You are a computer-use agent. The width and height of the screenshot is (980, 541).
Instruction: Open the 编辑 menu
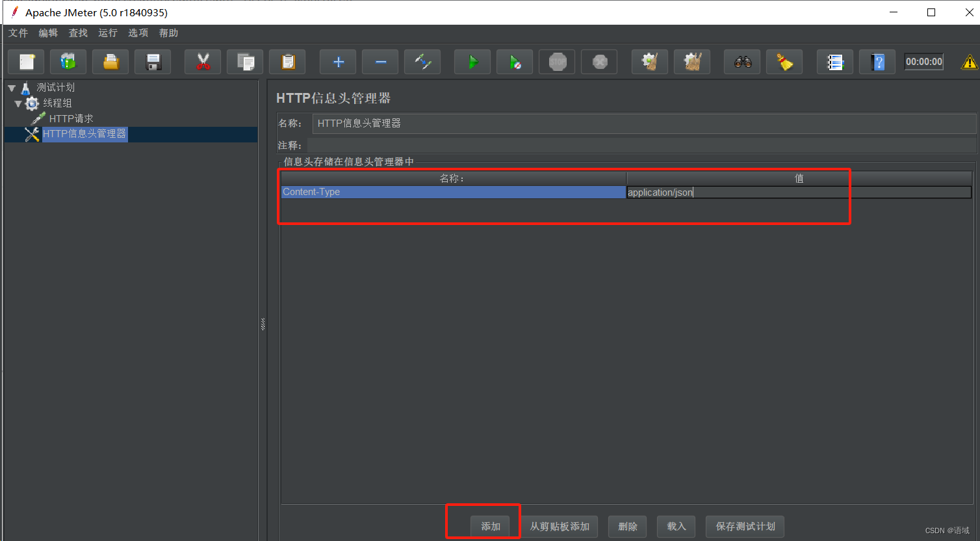48,33
